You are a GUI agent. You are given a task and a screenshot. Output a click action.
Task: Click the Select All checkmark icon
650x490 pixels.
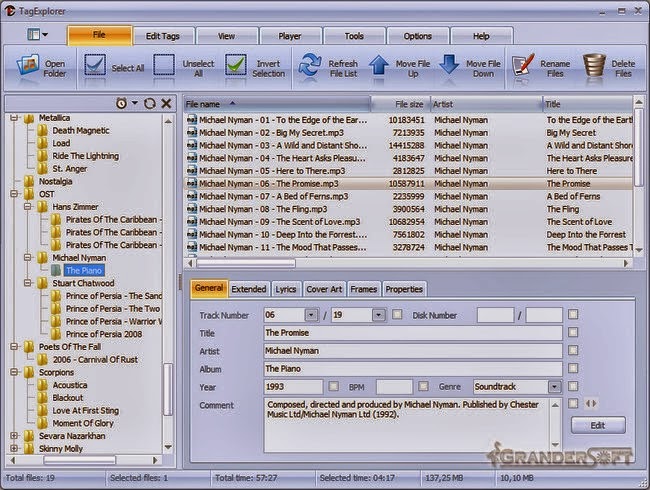click(95, 65)
